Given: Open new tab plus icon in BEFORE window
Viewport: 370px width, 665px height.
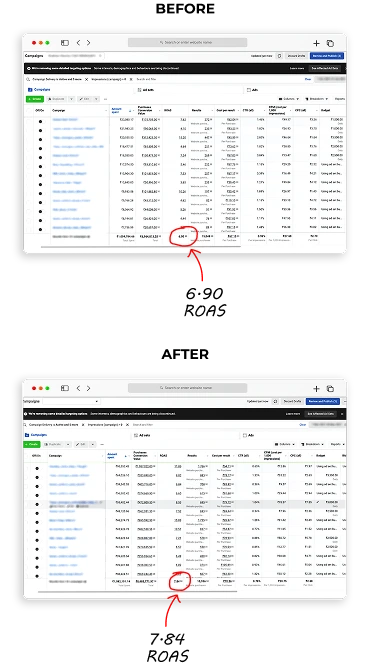Looking at the screenshot, I should pyautogui.click(x=316, y=43).
